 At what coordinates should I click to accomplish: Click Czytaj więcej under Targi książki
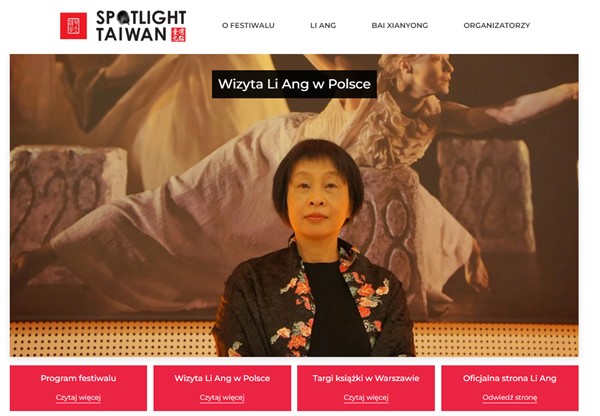click(x=366, y=398)
